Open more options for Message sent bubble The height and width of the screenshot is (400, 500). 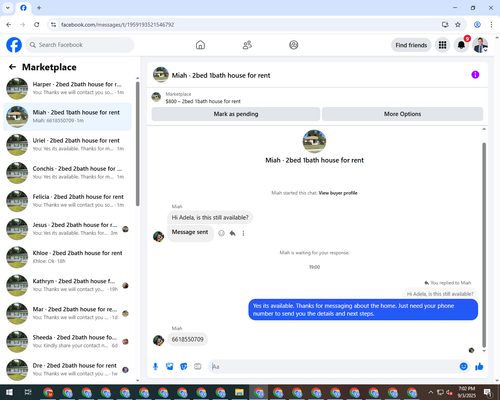[243, 233]
